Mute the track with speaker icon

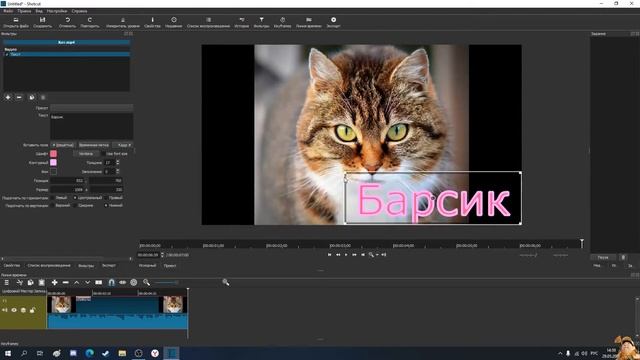(x=5, y=310)
